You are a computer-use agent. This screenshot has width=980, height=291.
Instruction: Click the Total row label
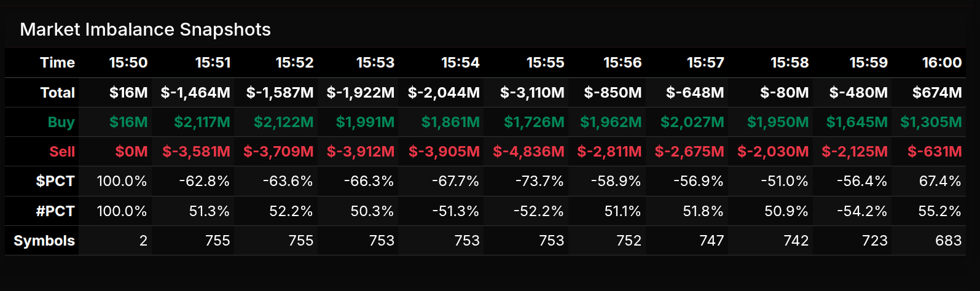[57, 93]
